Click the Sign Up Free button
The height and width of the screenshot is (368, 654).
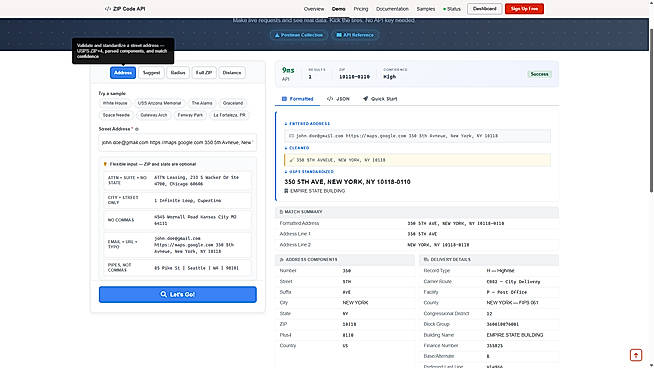524,9
